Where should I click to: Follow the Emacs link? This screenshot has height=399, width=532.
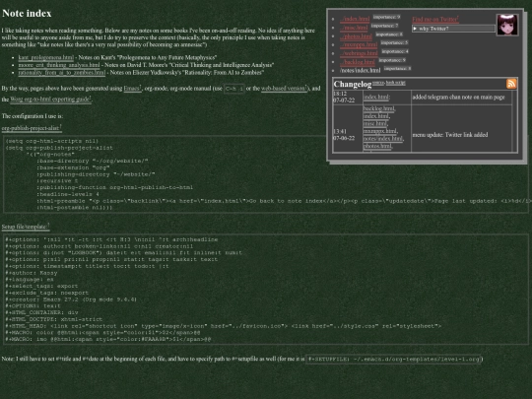click(132, 89)
